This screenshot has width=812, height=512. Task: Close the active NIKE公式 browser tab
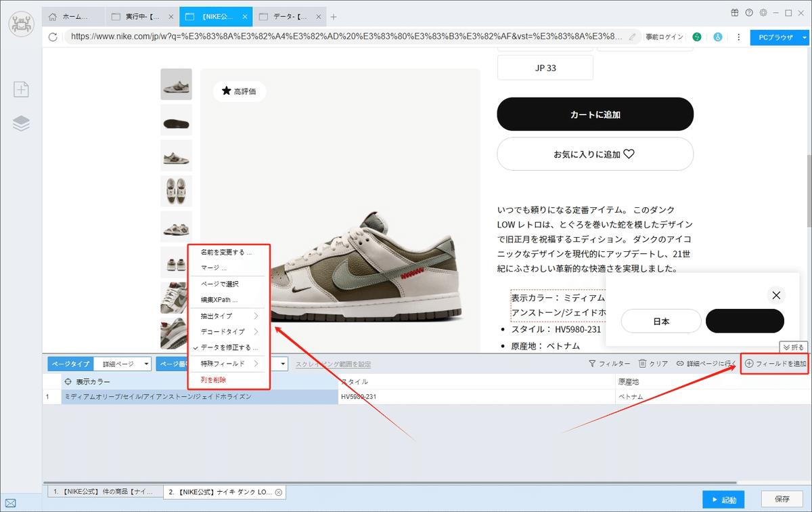click(245, 17)
